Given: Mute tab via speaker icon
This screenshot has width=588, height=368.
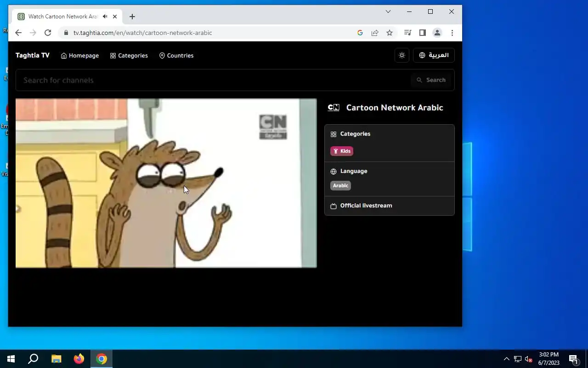Looking at the screenshot, I should pos(105,17).
